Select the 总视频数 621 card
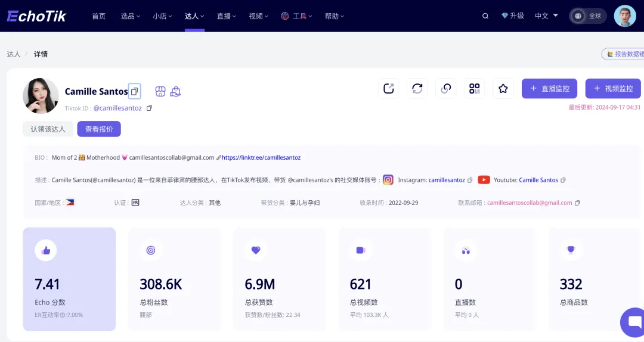This screenshot has height=342, width=644. pos(385,279)
